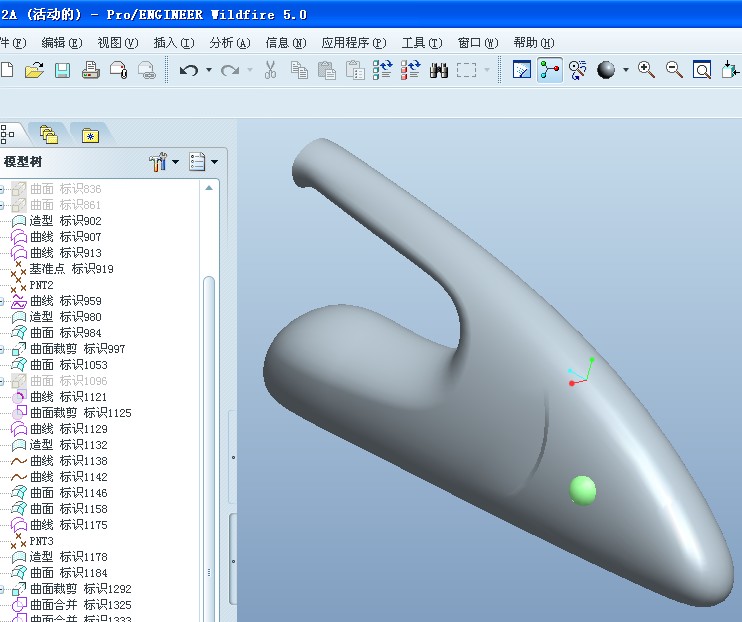The width and height of the screenshot is (742, 622).
Task: Click the green sphere on model
Action: click(583, 490)
